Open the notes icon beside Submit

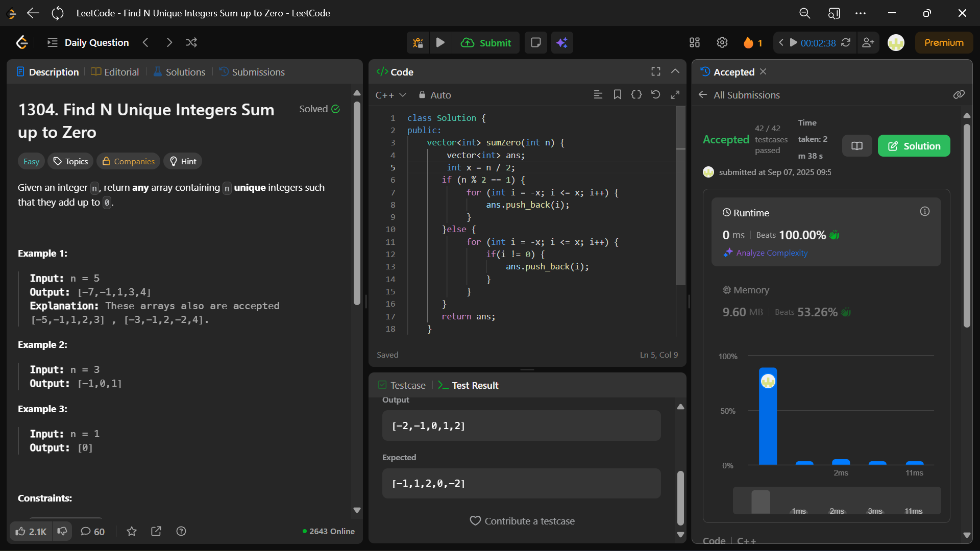click(536, 43)
